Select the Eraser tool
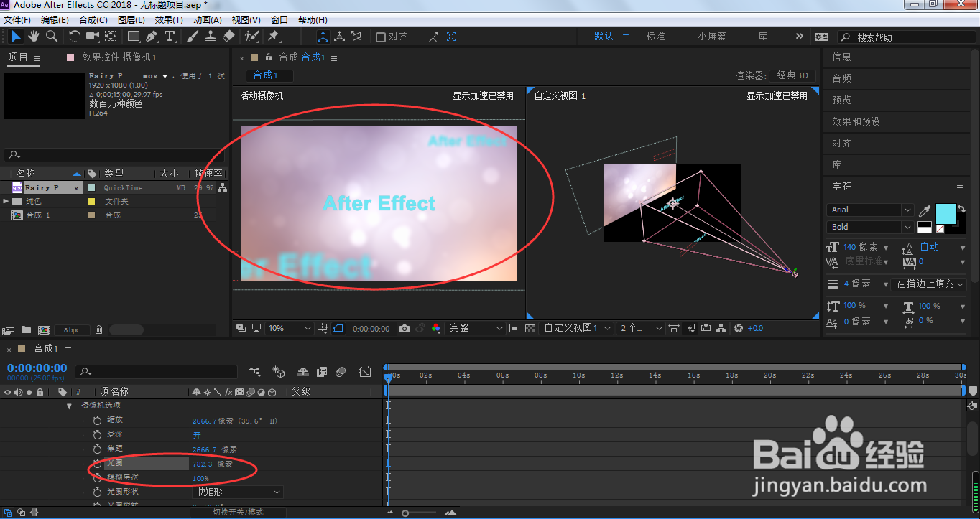Image resolution: width=980 pixels, height=519 pixels. pyautogui.click(x=228, y=36)
